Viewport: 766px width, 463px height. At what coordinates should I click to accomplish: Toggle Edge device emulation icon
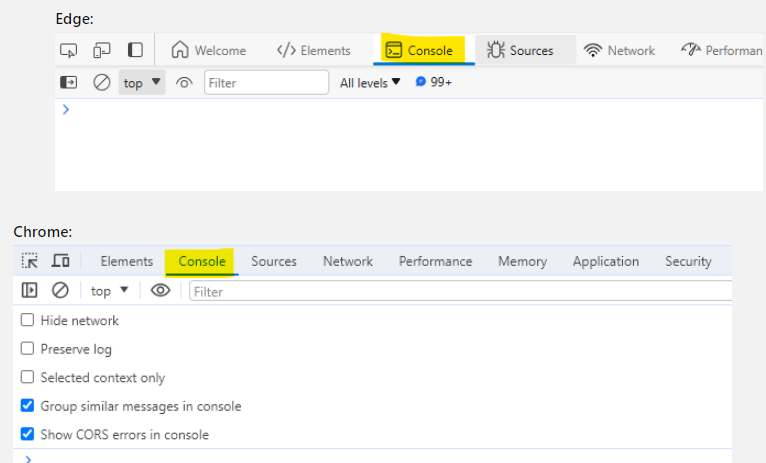pyautogui.click(x=102, y=50)
